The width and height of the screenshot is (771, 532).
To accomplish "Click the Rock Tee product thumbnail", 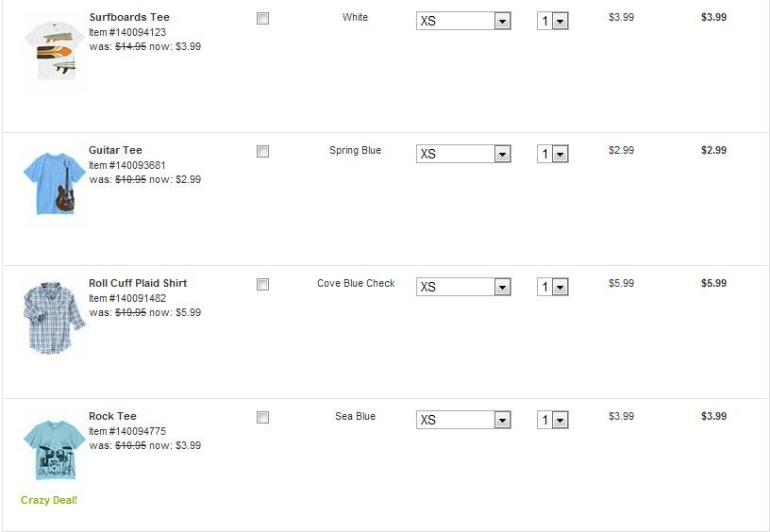I will pos(53,450).
